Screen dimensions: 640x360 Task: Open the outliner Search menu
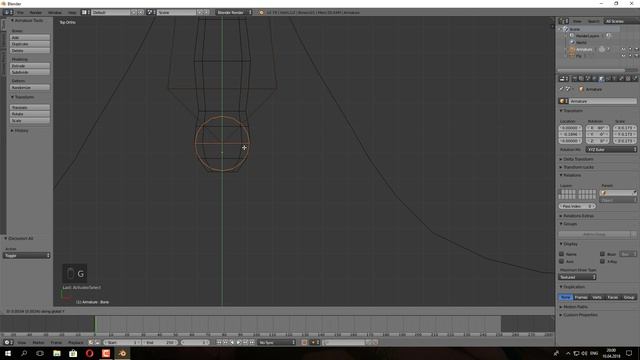[593, 21]
